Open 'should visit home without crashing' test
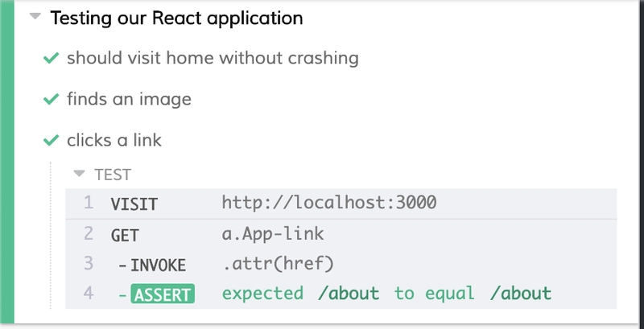 coord(213,59)
